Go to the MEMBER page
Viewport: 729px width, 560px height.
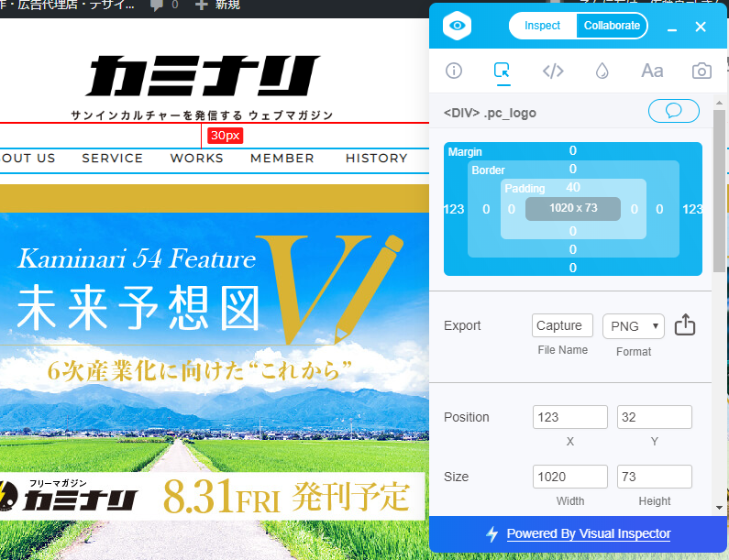pos(282,159)
